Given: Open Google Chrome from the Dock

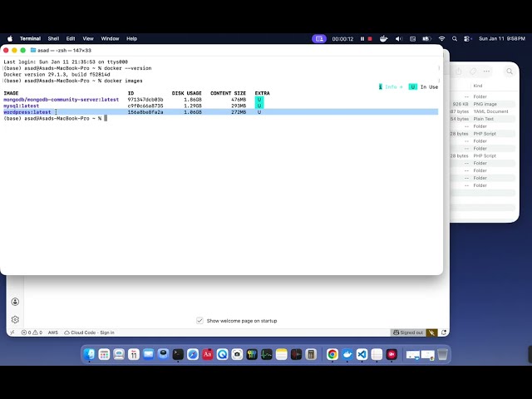Looking at the screenshot, I should pyautogui.click(x=332, y=355).
